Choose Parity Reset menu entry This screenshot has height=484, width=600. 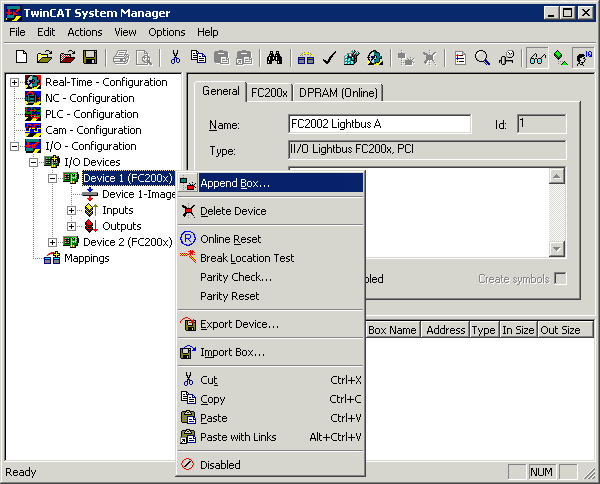(271, 296)
